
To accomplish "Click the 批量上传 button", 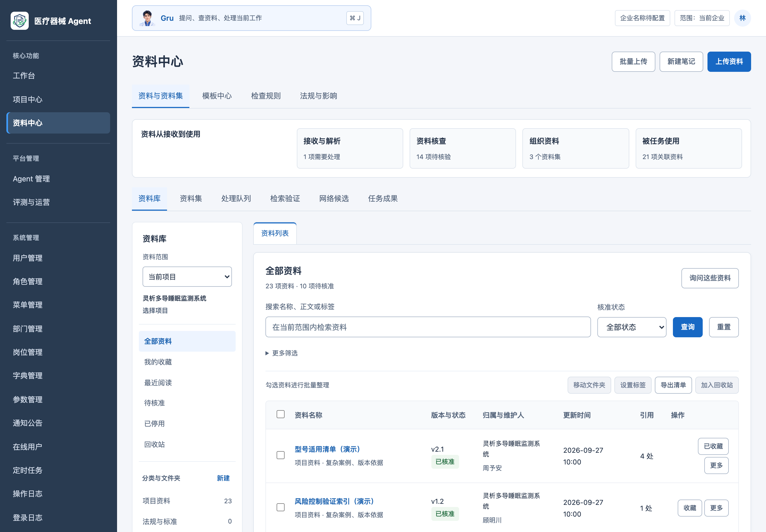I will pyautogui.click(x=633, y=62).
